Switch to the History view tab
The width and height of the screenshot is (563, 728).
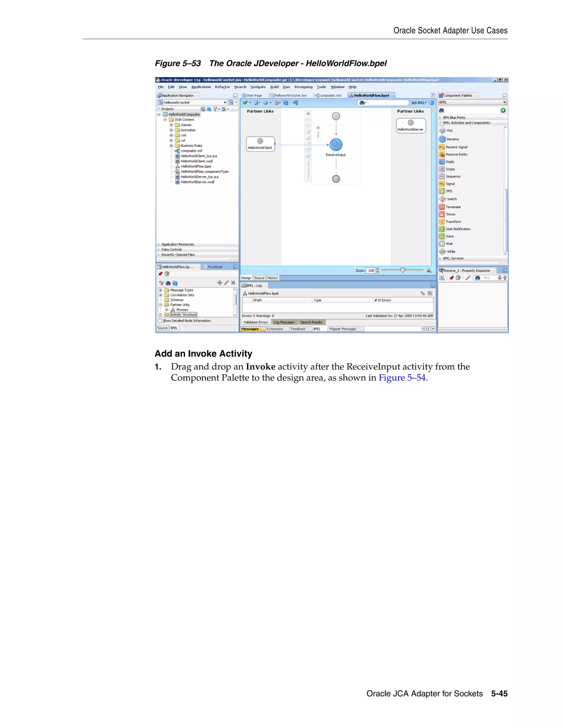tap(272, 278)
